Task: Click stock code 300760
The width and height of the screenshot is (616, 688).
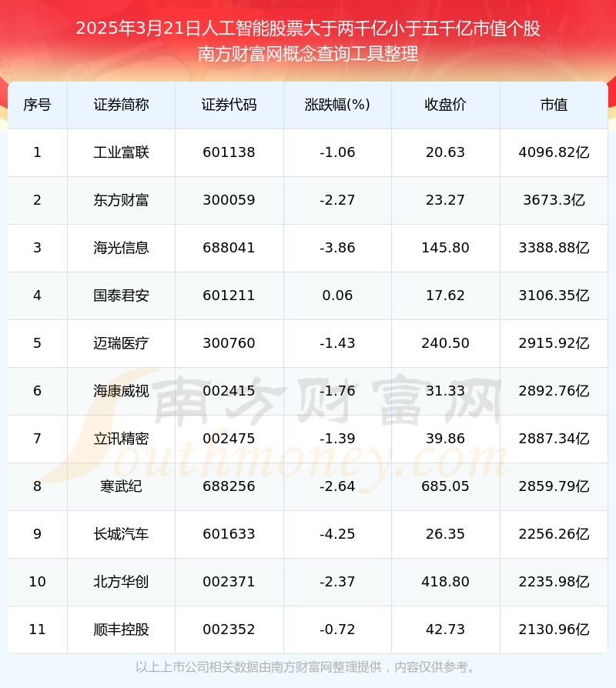Action: coord(229,343)
